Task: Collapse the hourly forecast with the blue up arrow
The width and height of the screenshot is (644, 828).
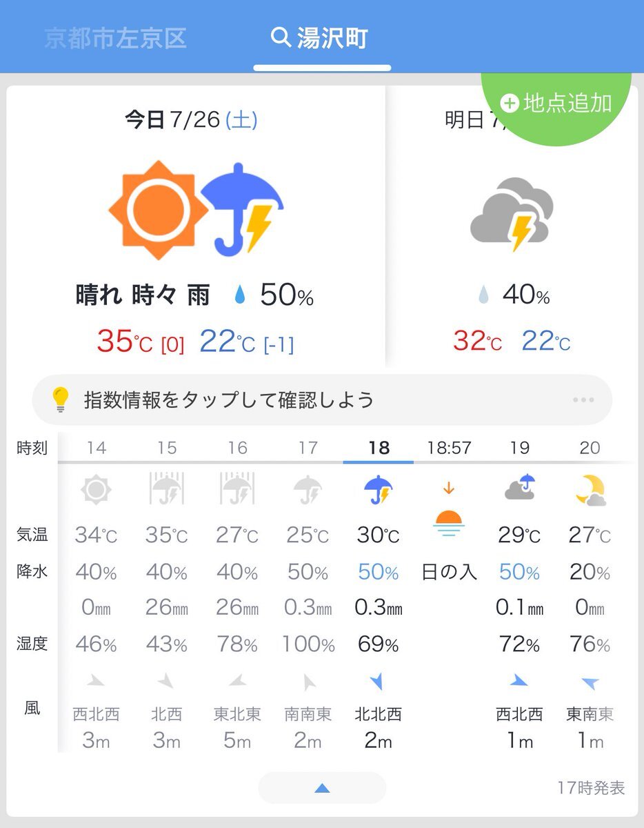Action: tap(322, 788)
